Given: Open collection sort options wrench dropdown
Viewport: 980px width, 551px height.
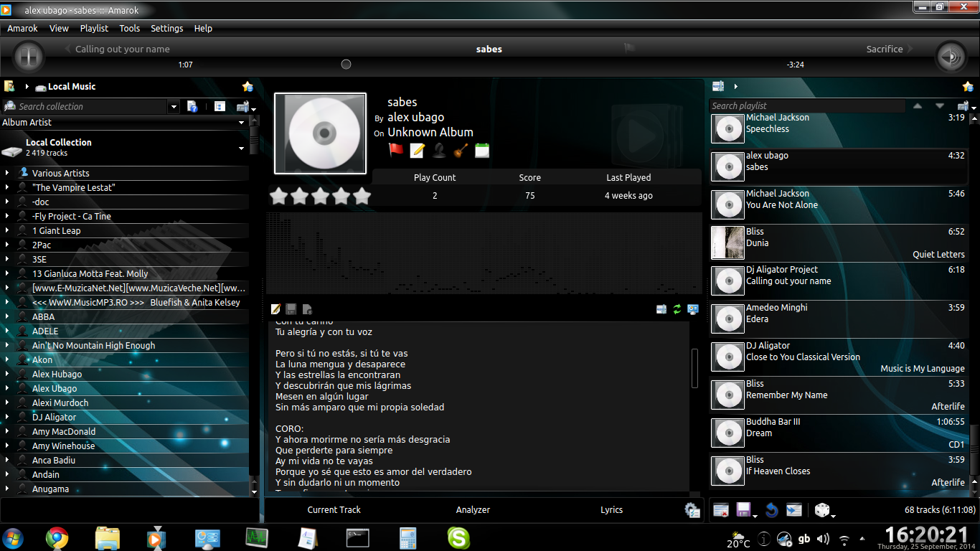Looking at the screenshot, I should 245,106.
